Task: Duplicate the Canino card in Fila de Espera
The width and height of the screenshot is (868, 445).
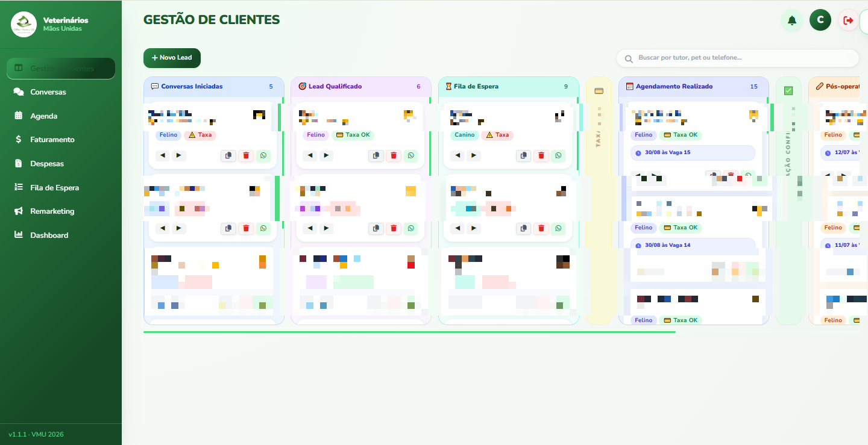Action: (x=523, y=155)
